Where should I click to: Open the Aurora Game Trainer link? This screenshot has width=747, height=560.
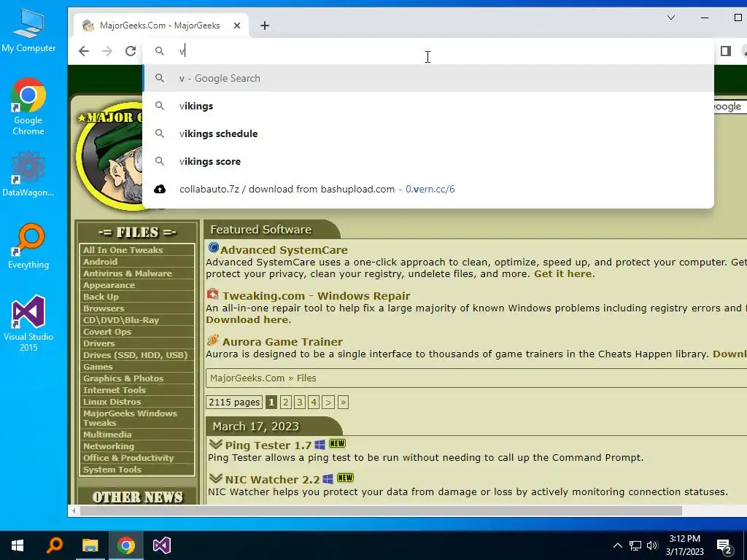click(282, 342)
